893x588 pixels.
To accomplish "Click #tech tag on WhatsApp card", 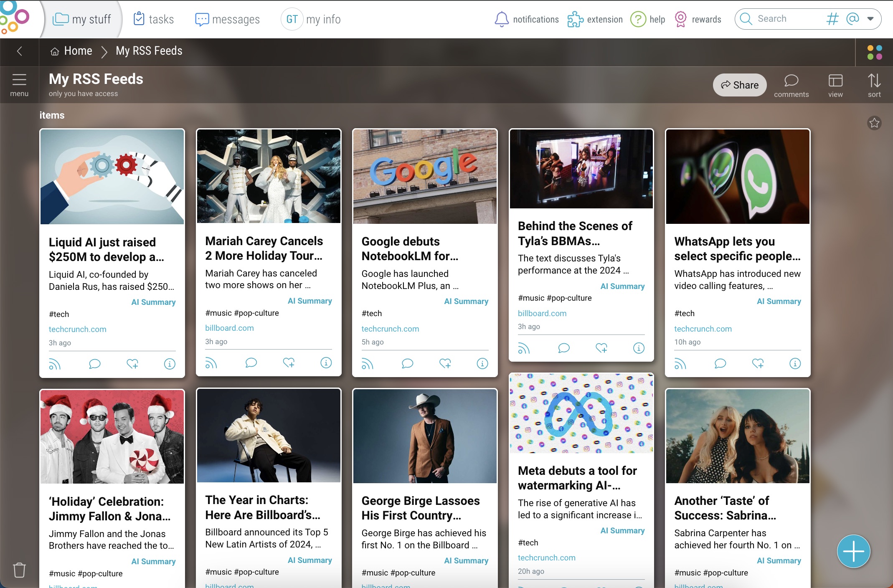I will click(684, 313).
